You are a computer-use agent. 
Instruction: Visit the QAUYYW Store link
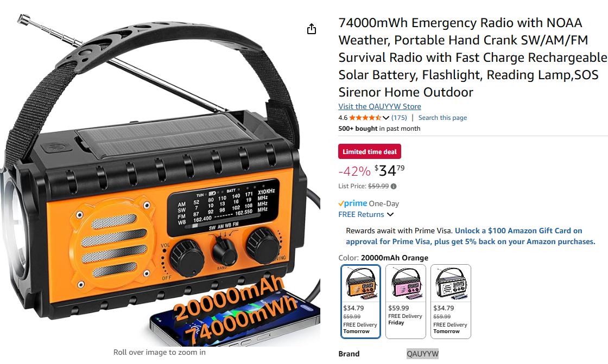(379, 106)
